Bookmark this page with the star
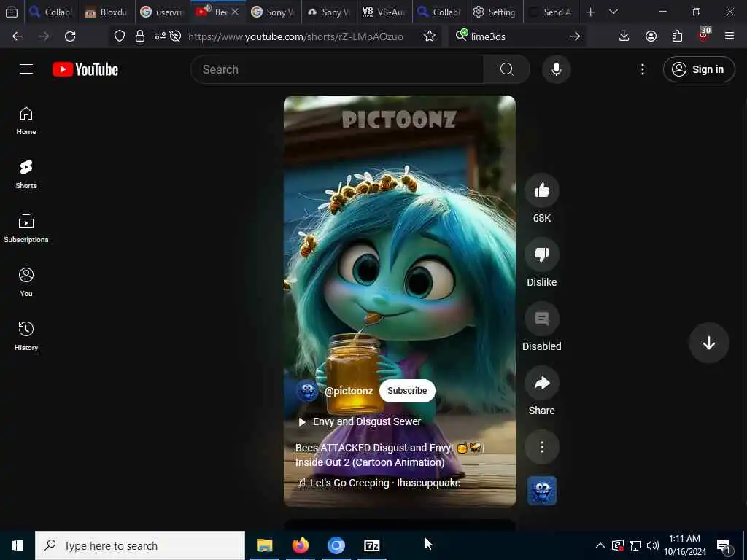The height and width of the screenshot is (560, 747). coord(429,36)
